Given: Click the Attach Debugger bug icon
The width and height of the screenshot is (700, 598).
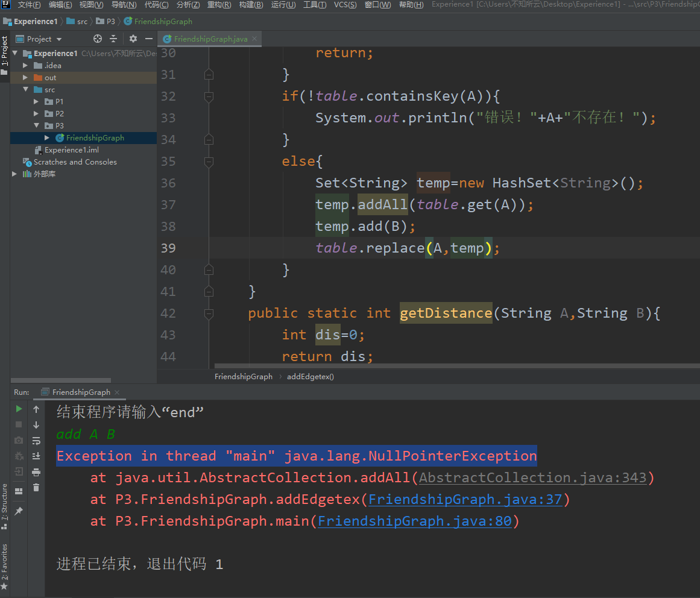Looking at the screenshot, I should point(19,456).
